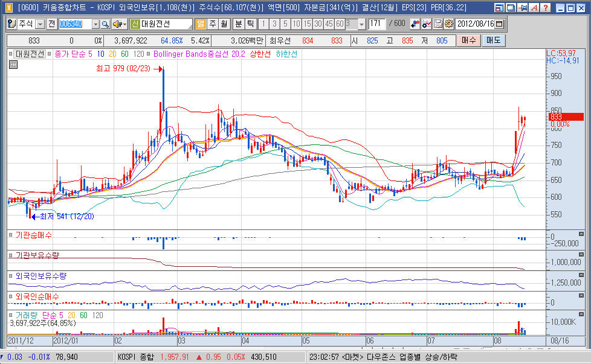Click the 상한선 upper band legend
This screenshot has height=364, width=591.
tap(260, 54)
